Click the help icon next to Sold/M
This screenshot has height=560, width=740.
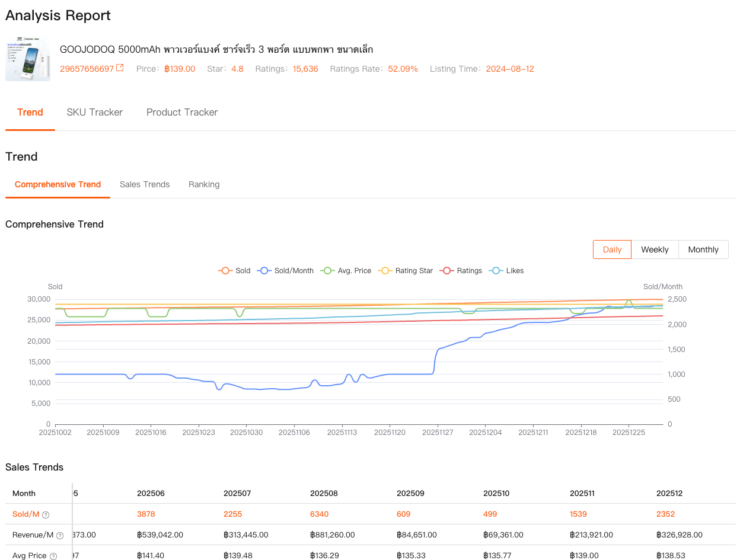46,514
